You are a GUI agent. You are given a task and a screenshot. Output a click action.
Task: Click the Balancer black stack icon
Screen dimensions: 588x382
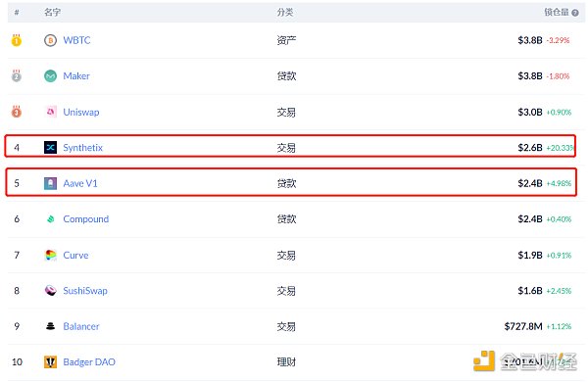click(x=50, y=326)
